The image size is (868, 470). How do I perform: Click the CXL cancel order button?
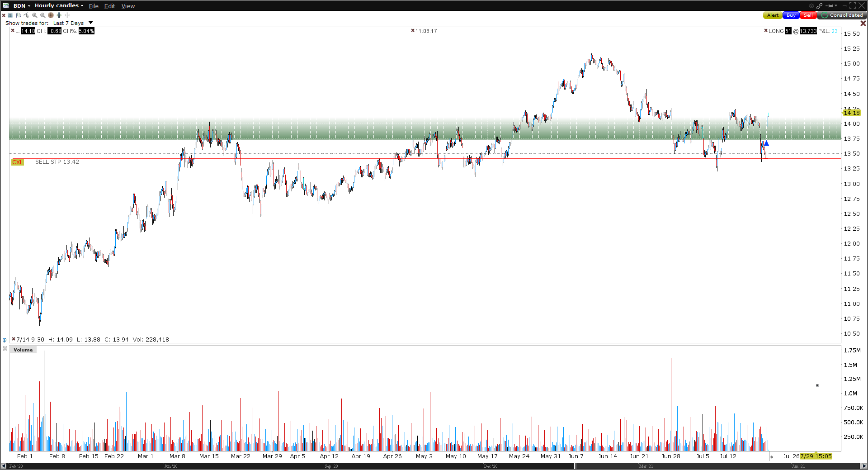point(18,162)
